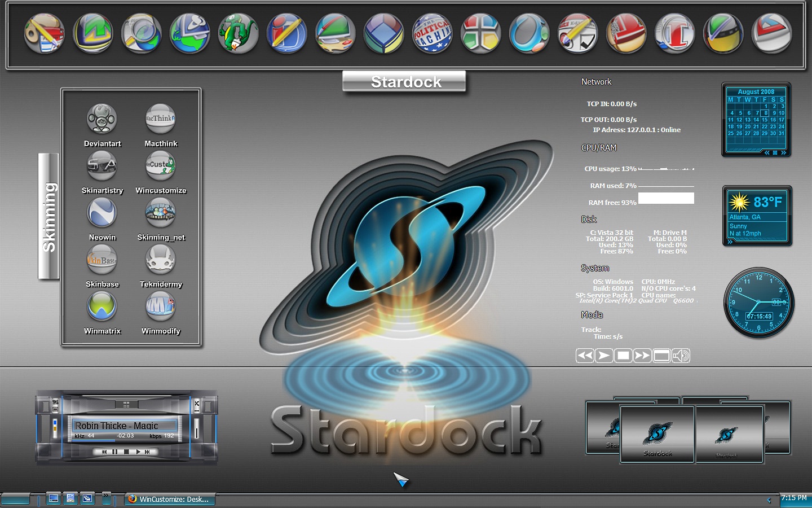
Task: Click the multicolored cube dock icon
Action: 383,34
